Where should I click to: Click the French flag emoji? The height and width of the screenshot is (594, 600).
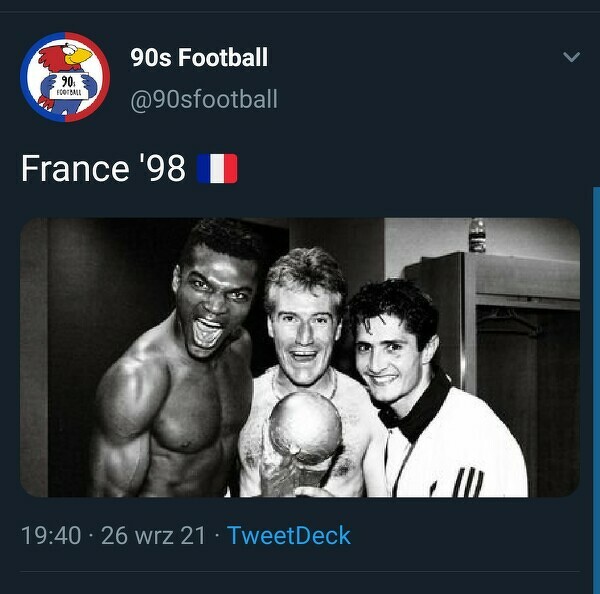click(217, 169)
